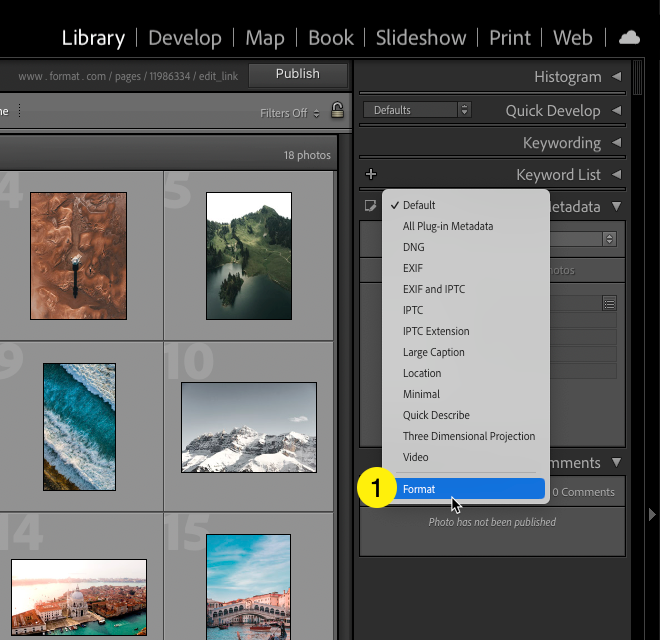Open the Develop module

tap(185, 38)
